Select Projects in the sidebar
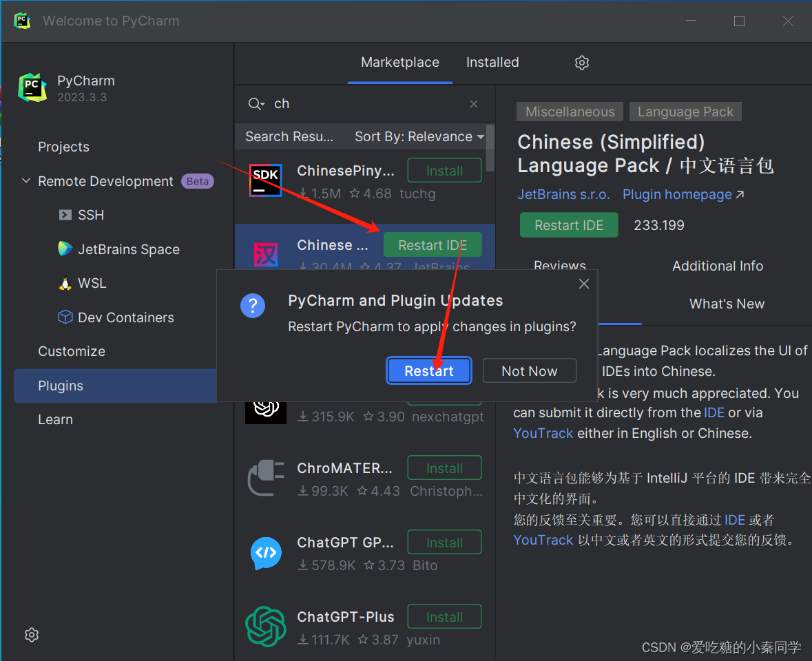 pyautogui.click(x=63, y=147)
